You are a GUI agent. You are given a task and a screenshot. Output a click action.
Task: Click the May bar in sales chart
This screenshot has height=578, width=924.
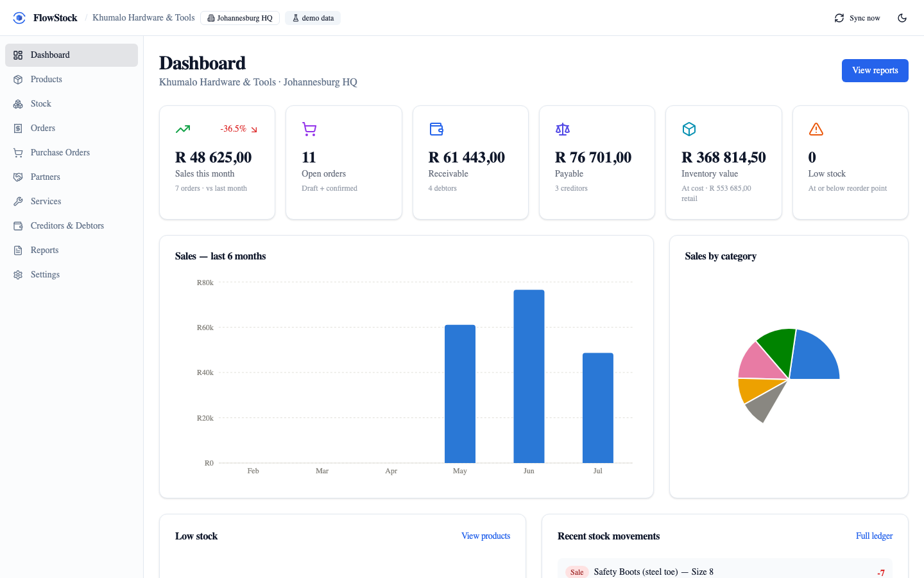point(460,394)
